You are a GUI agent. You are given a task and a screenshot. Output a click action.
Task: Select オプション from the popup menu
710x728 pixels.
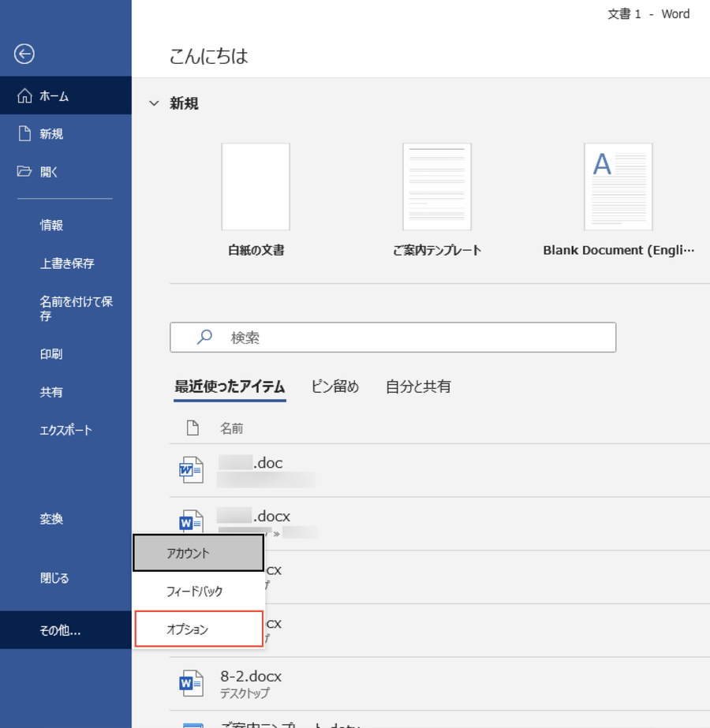click(x=199, y=629)
